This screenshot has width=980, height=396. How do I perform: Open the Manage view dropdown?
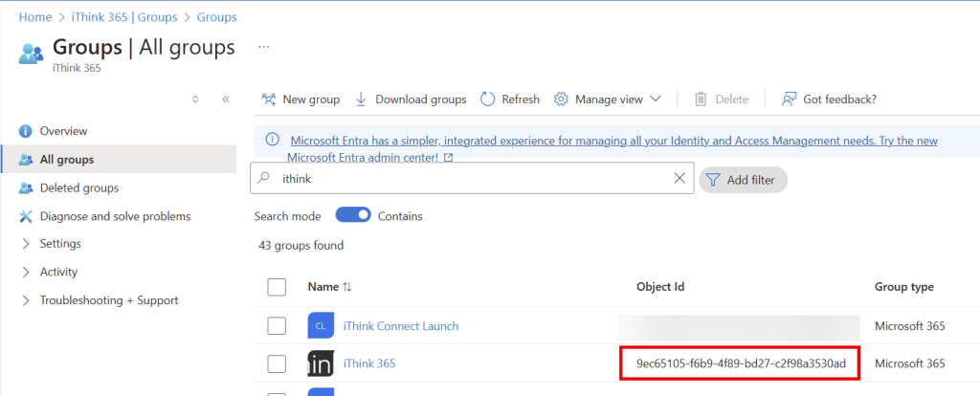click(x=608, y=99)
